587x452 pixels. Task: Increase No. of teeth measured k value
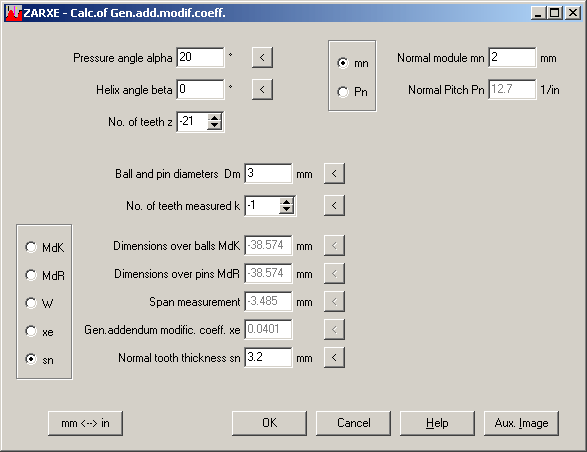[286, 202]
